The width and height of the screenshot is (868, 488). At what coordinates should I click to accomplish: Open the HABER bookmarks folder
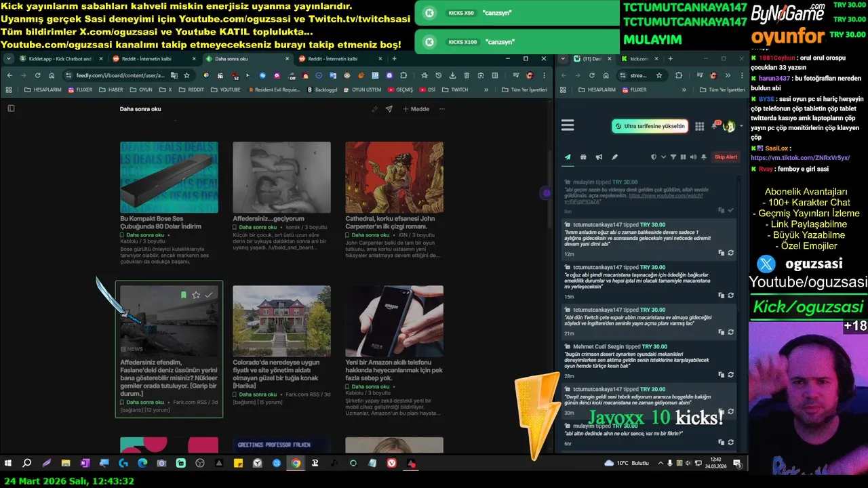click(112, 89)
